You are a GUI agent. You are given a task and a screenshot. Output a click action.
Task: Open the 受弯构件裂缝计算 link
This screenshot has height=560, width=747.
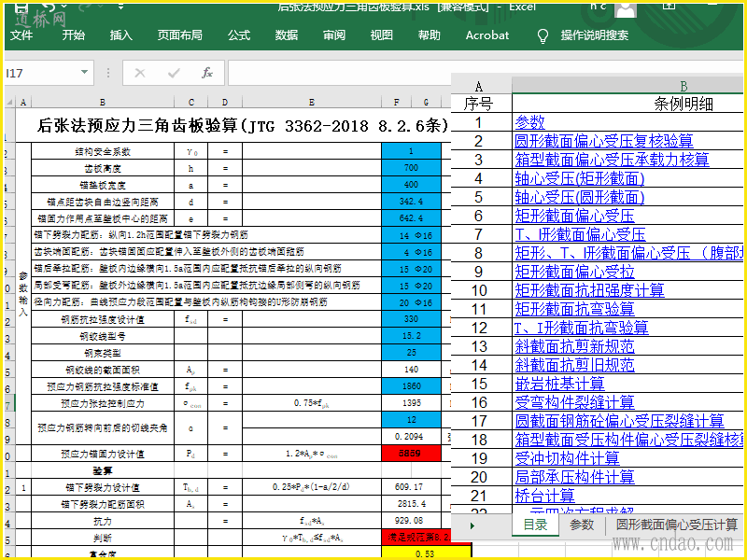coord(574,402)
